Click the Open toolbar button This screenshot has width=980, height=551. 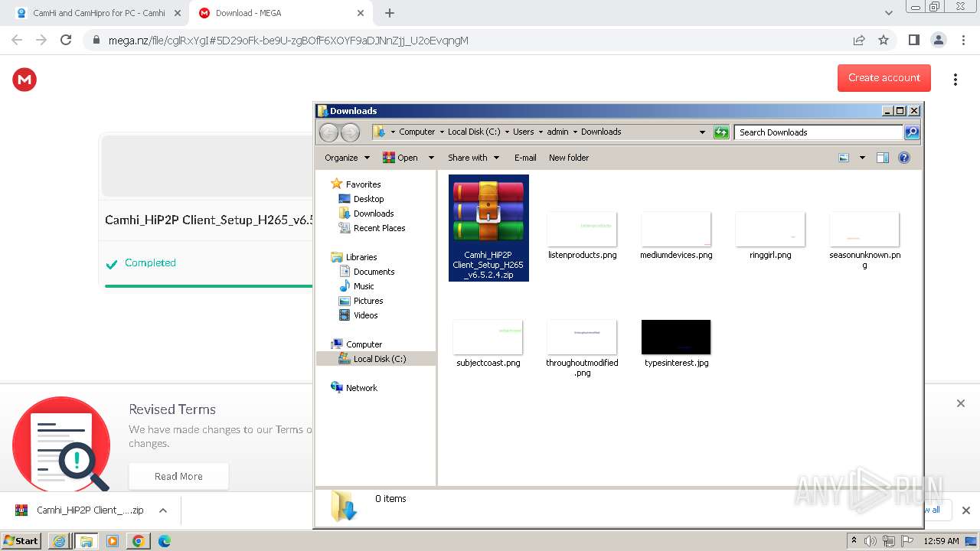(400, 158)
